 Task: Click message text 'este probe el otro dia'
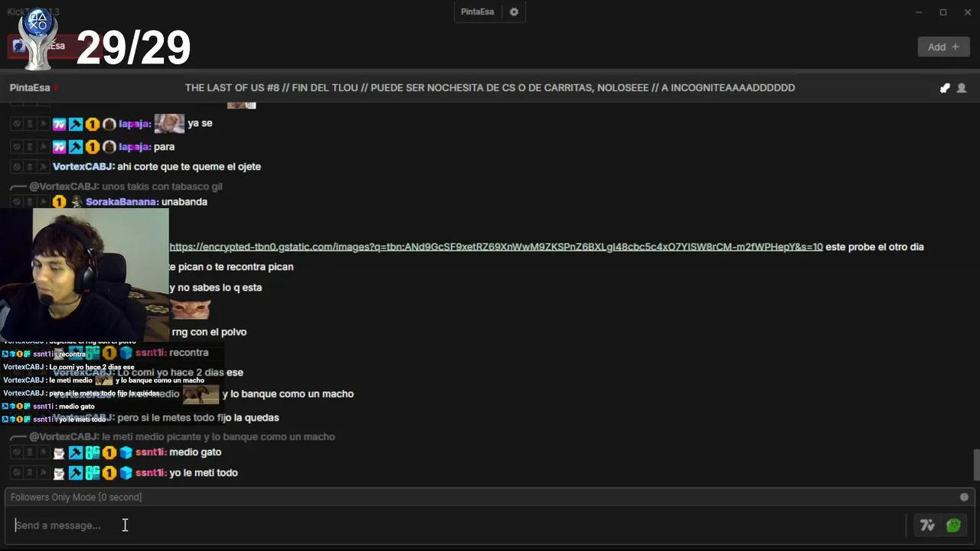875,247
